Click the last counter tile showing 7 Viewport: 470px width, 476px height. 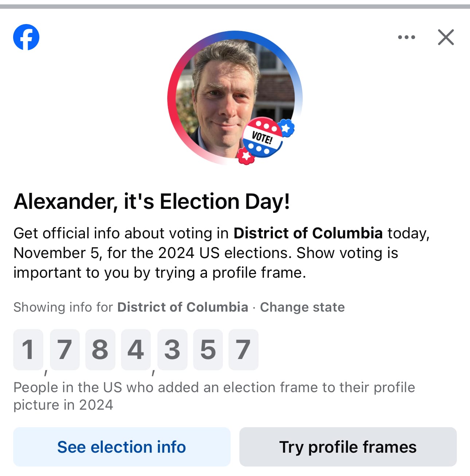[x=243, y=350]
